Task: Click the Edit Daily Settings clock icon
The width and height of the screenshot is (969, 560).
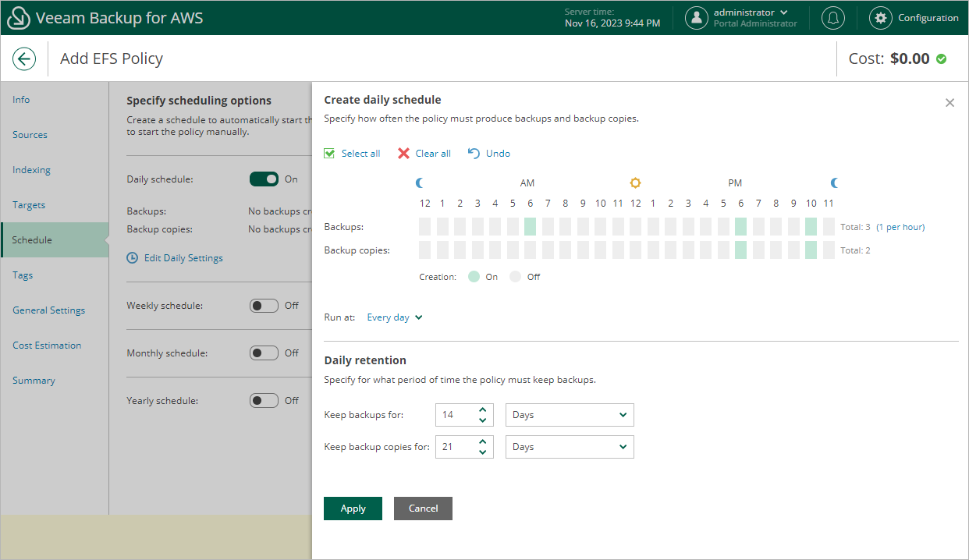Action: click(133, 257)
